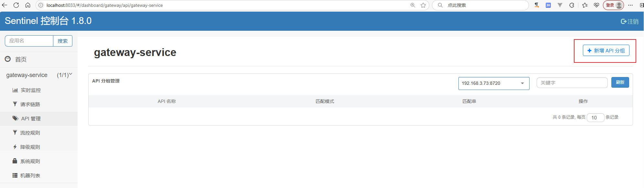Click the Sentinel 控制台 1.8.0 title
This screenshot has width=644, height=188.
(x=48, y=21)
